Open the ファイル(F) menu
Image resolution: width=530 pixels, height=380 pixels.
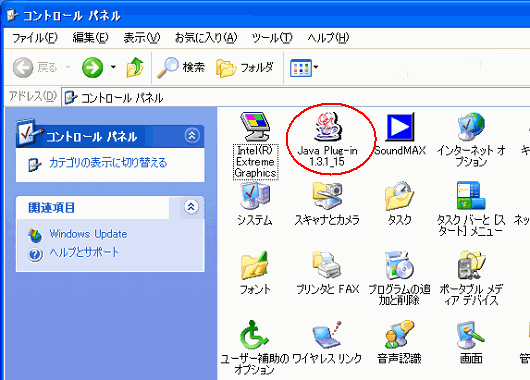point(35,38)
